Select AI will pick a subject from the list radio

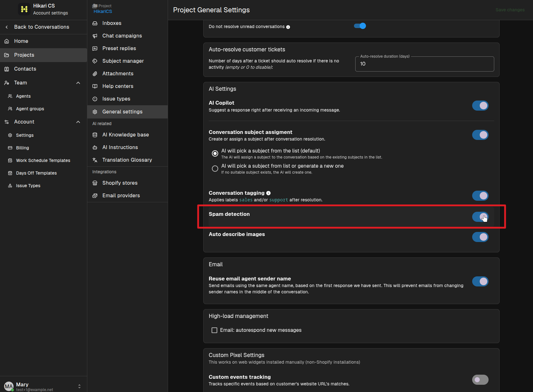pyautogui.click(x=215, y=153)
